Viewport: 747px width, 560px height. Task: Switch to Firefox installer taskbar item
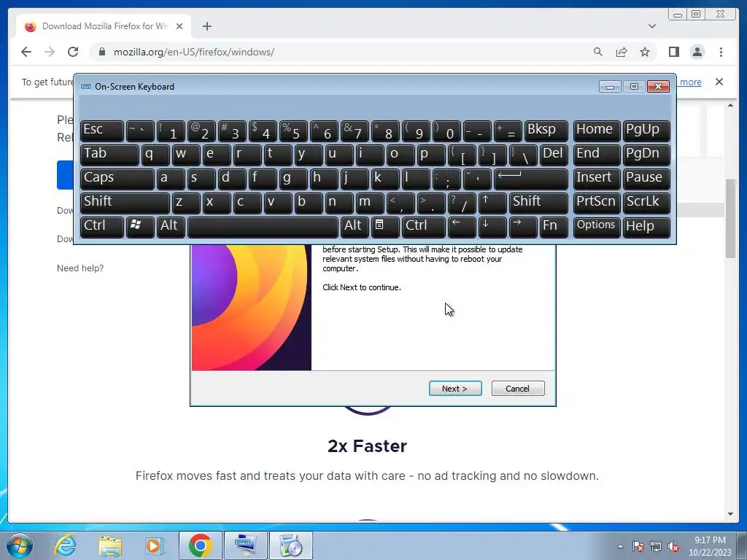[291, 545]
